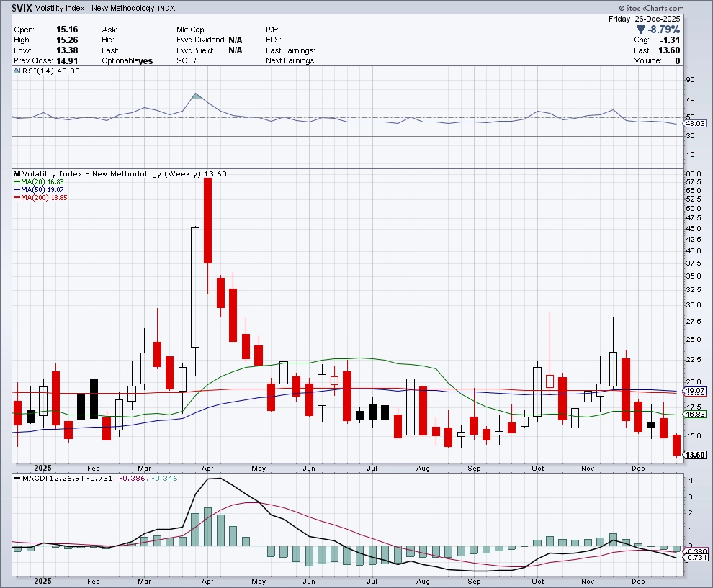Click the 13.60 last price axis tag
The height and width of the screenshot is (588, 713).
pyautogui.click(x=696, y=455)
